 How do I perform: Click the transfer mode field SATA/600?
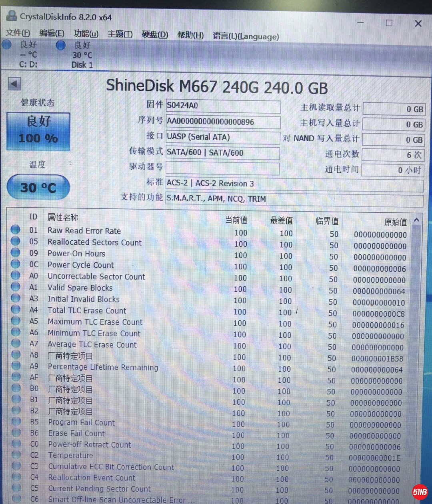(223, 152)
